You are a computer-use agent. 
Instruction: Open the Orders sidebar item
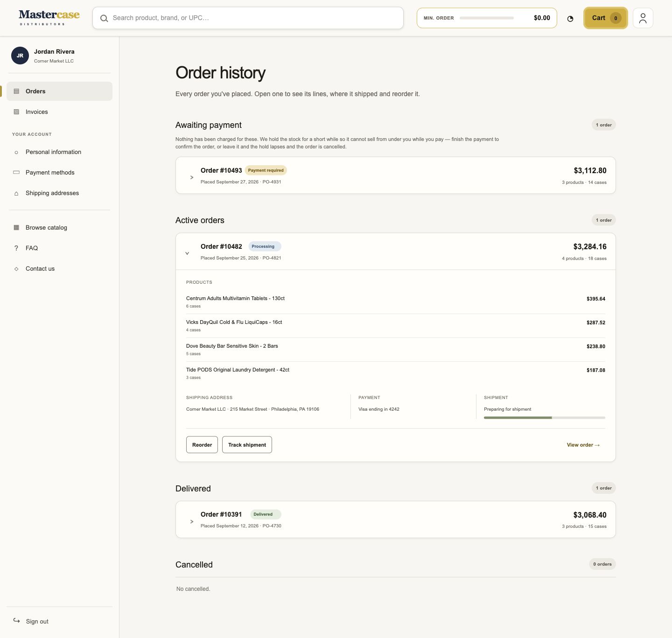59,91
